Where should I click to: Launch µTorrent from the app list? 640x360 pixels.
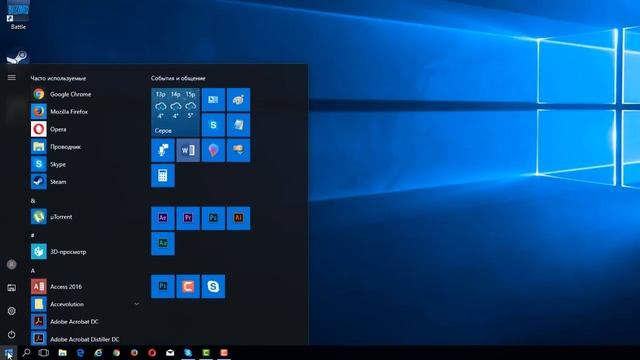[84, 217]
